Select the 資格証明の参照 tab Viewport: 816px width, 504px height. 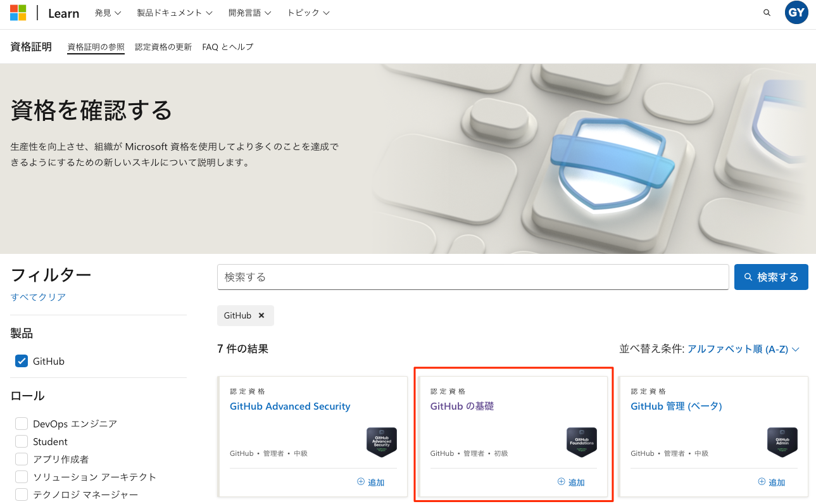point(96,47)
